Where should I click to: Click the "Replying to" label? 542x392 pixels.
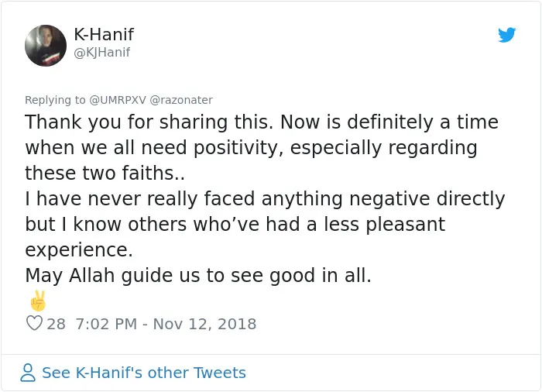55,100
